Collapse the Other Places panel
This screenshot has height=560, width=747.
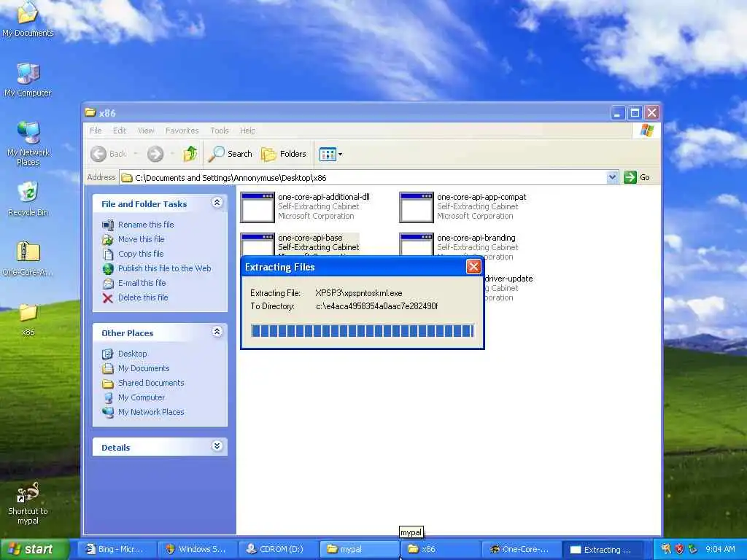coord(217,332)
